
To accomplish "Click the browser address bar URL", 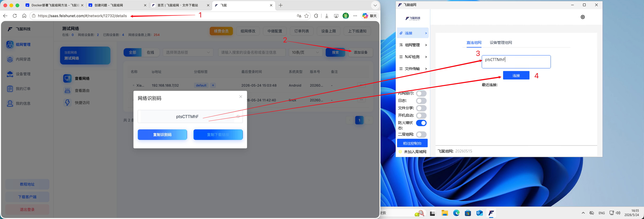I will coord(82,16).
